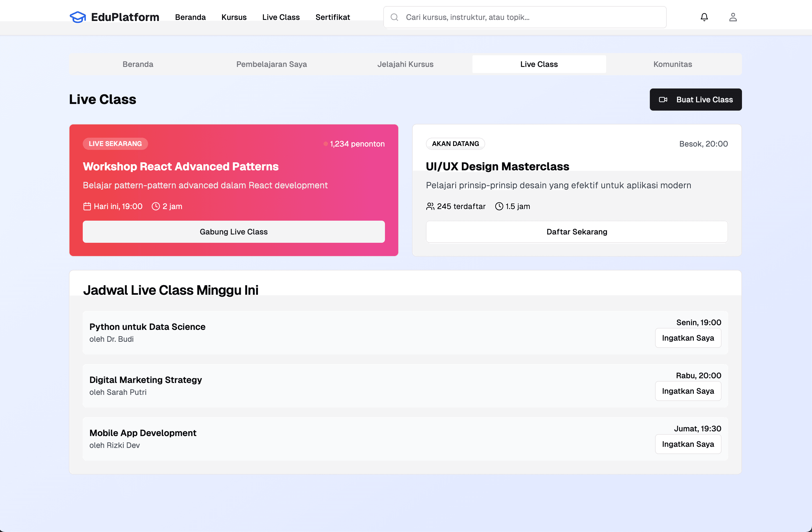Image resolution: width=812 pixels, height=532 pixels.
Task: Click the 245 terdaftar count
Action: coord(461,206)
